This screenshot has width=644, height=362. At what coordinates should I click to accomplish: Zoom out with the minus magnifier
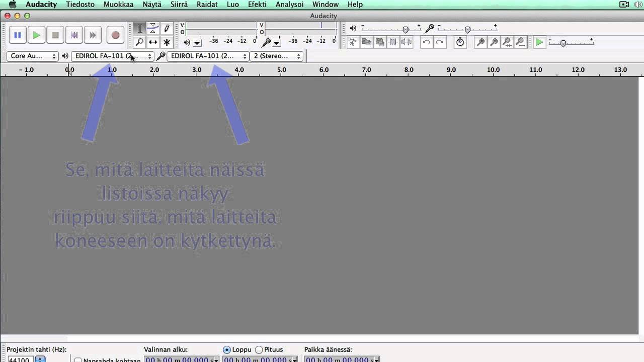pyautogui.click(x=494, y=42)
